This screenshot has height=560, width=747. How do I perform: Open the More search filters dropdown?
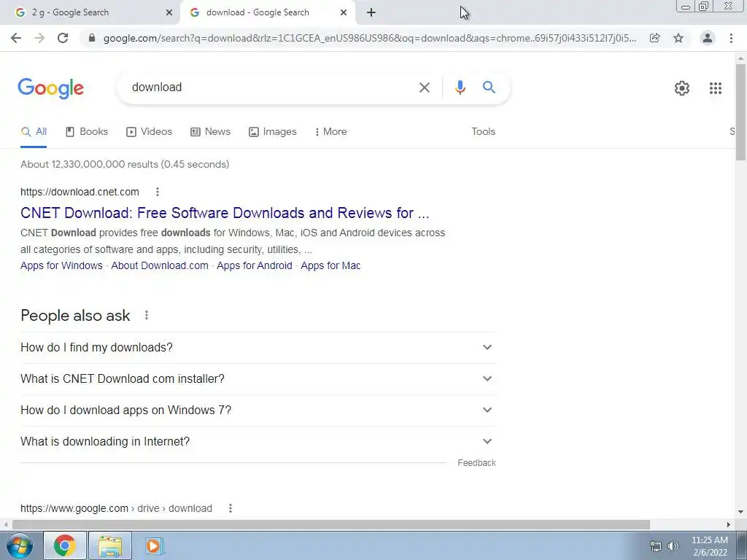point(330,132)
